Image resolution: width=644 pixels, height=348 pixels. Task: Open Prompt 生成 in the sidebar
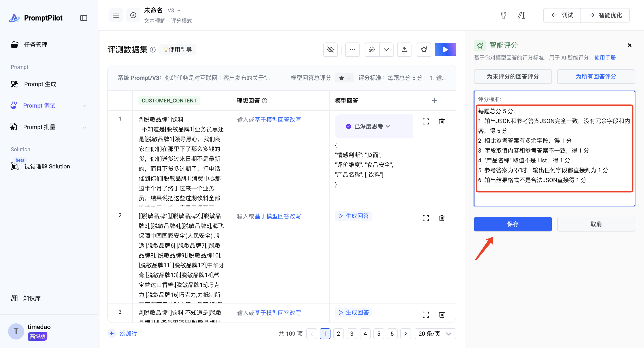(40, 84)
